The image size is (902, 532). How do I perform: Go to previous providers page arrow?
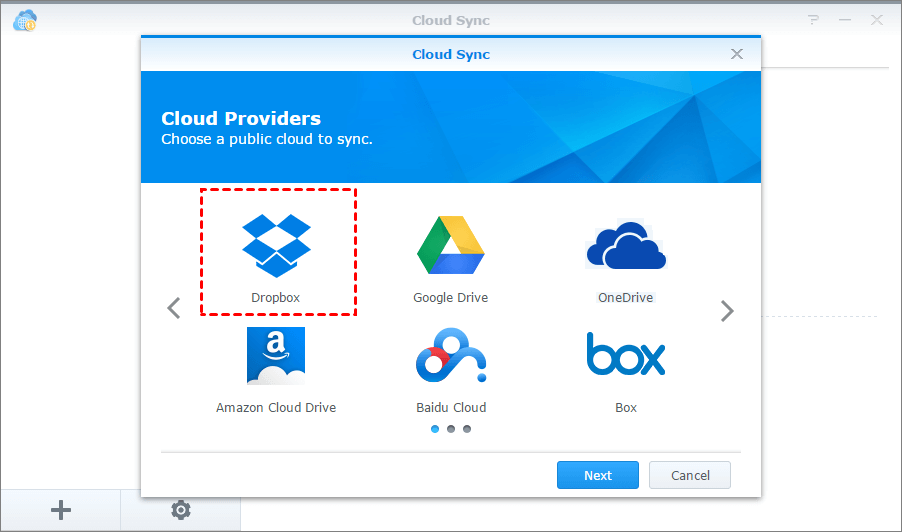pyautogui.click(x=174, y=308)
